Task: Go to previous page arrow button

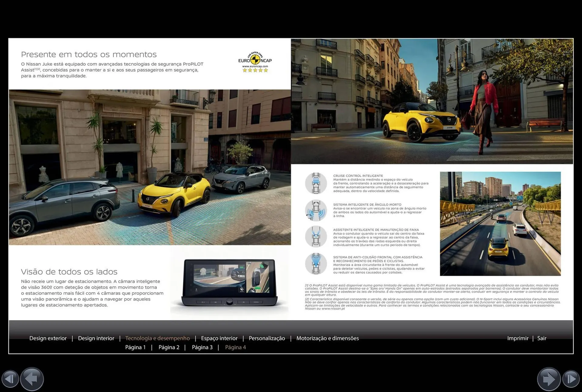Action: click(32, 379)
